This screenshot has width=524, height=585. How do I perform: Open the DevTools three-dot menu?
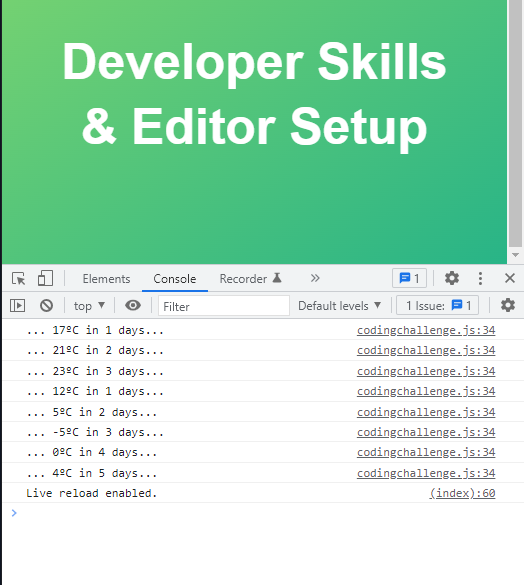480,278
